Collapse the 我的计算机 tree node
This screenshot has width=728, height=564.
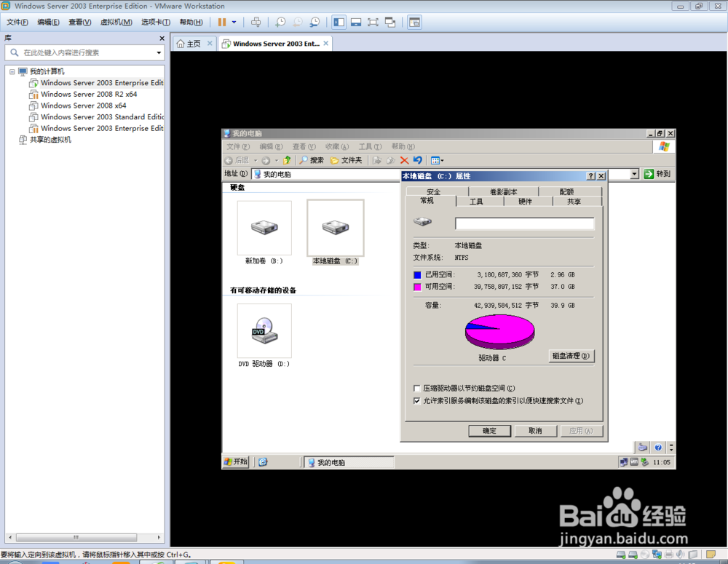point(12,71)
